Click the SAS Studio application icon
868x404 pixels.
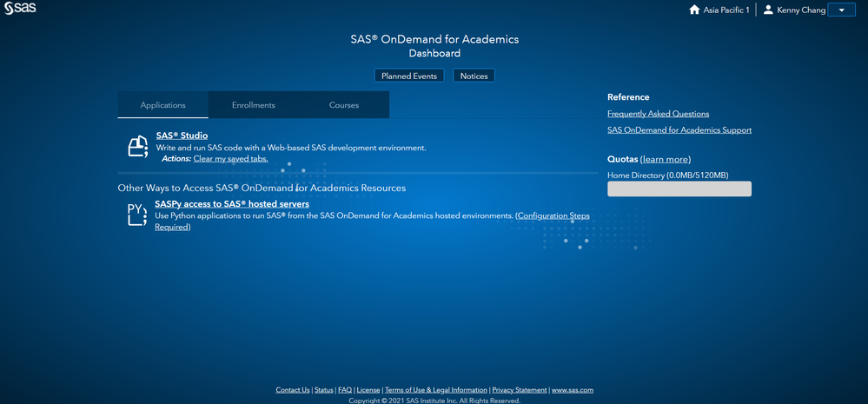(138, 147)
